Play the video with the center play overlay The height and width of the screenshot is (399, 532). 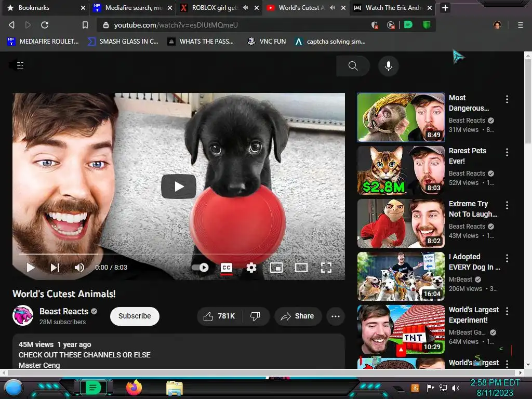(179, 187)
